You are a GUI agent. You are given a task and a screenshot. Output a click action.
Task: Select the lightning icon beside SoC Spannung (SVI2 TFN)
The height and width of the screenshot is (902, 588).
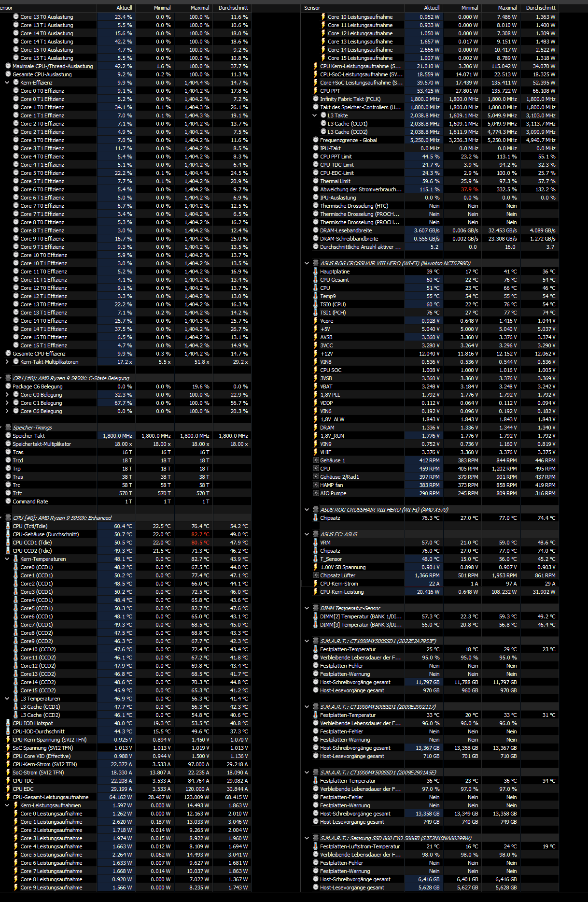[8, 748]
